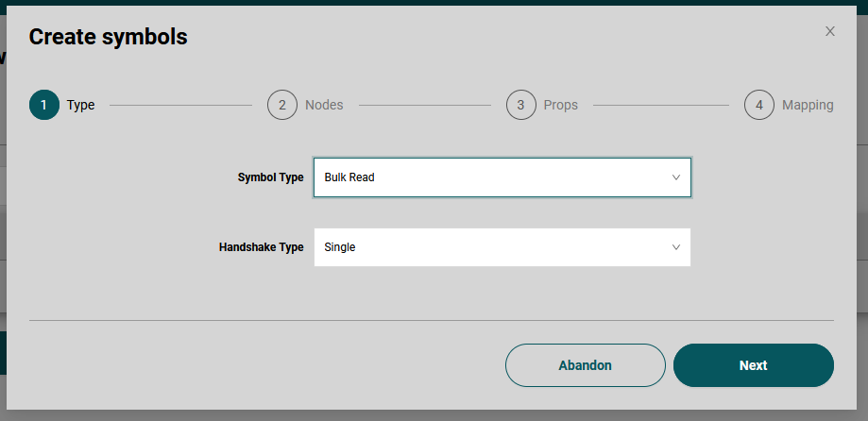Switch to the Props step label
868x421 pixels.
coord(560,105)
